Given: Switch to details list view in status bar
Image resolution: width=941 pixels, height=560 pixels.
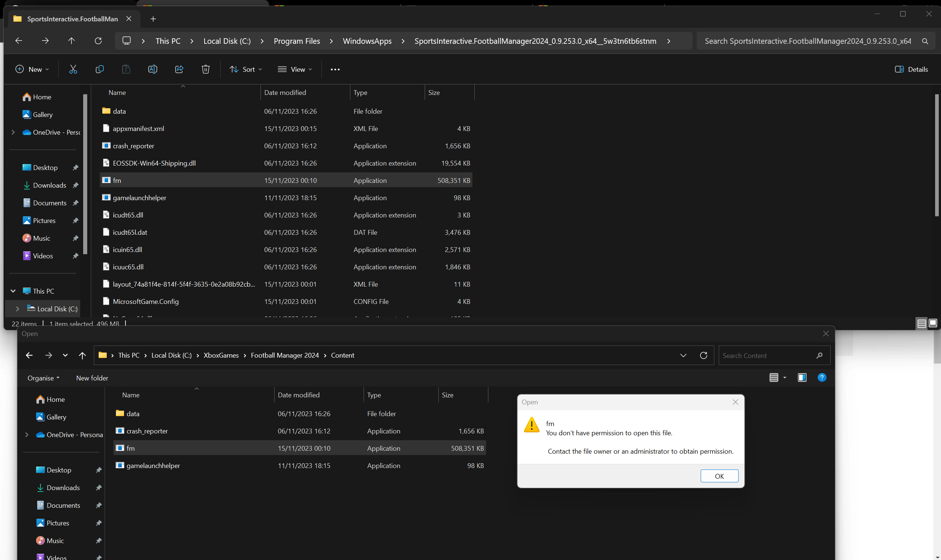Looking at the screenshot, I should click(921, 323).
